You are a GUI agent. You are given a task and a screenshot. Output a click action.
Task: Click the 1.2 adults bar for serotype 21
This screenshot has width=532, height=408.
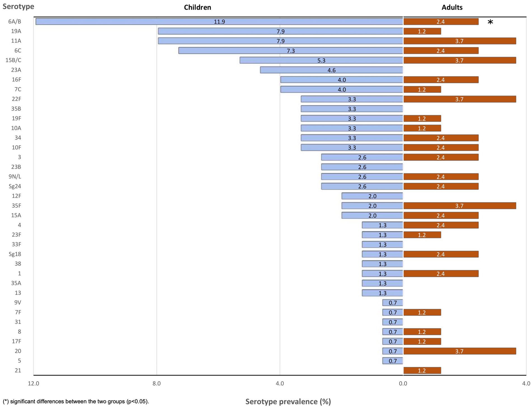(422, 370)
